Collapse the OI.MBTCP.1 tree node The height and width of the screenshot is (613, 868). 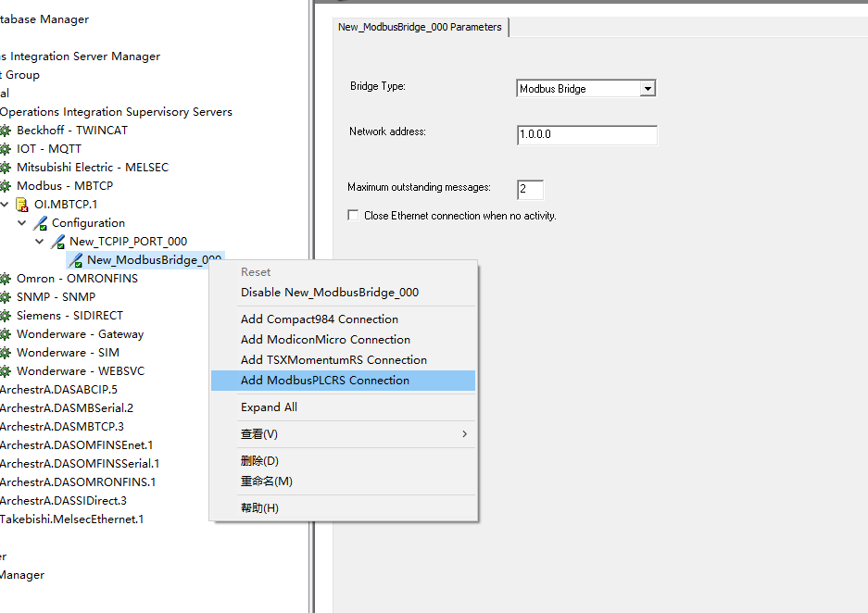tap(5, 205)
